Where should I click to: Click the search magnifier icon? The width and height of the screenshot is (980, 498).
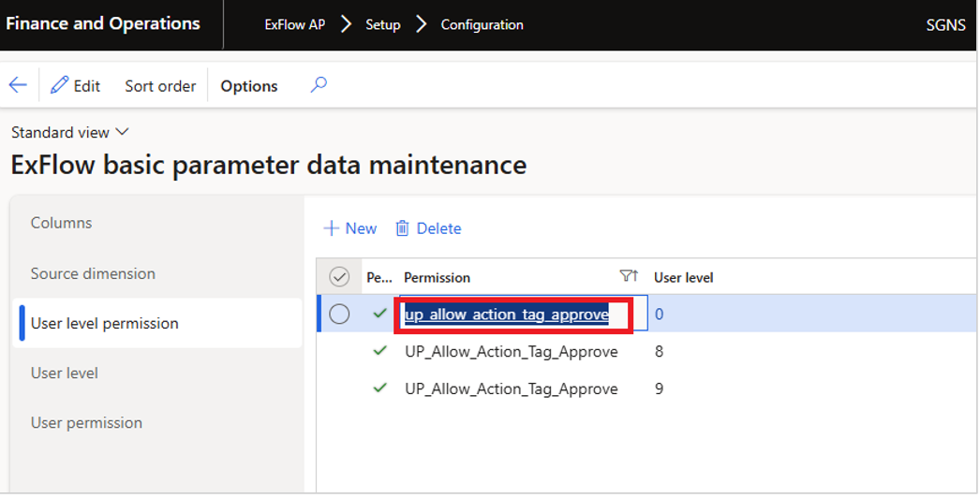coord(319,84)
